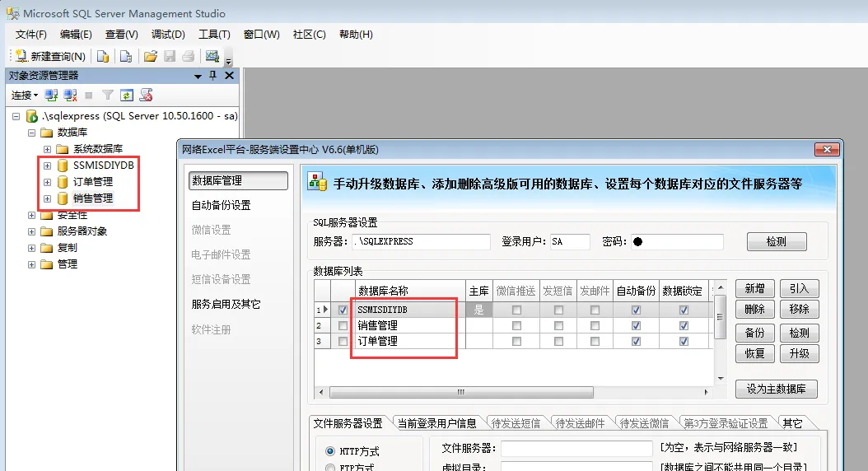Click the script with red X icon
This screenshot has width=868, height=471.
pyautogui.click(x=146, y=96)
